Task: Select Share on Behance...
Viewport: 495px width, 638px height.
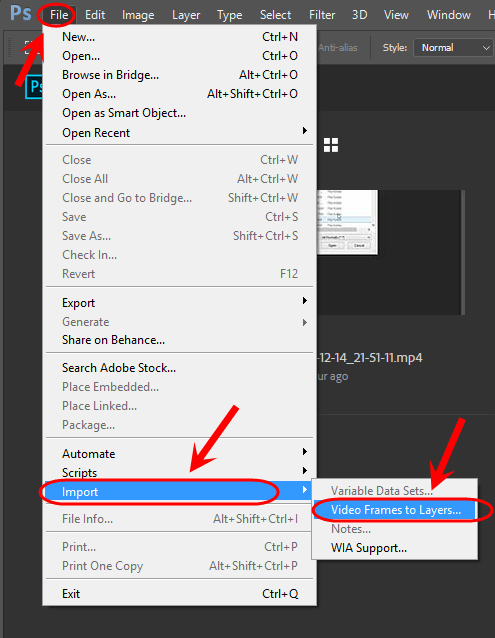Action: (x=179, y=340)
